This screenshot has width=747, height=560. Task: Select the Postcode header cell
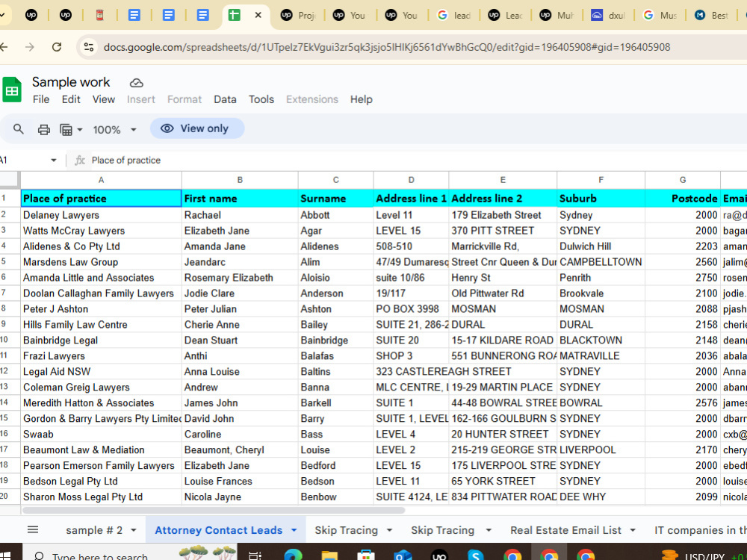(683, 198)
